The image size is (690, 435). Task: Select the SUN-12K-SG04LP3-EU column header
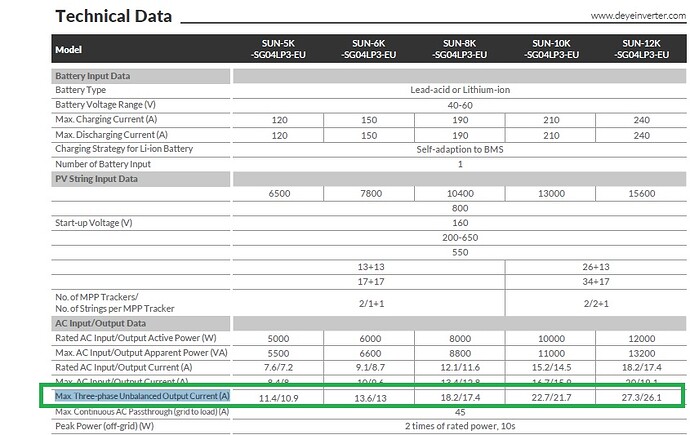[642, 49]
